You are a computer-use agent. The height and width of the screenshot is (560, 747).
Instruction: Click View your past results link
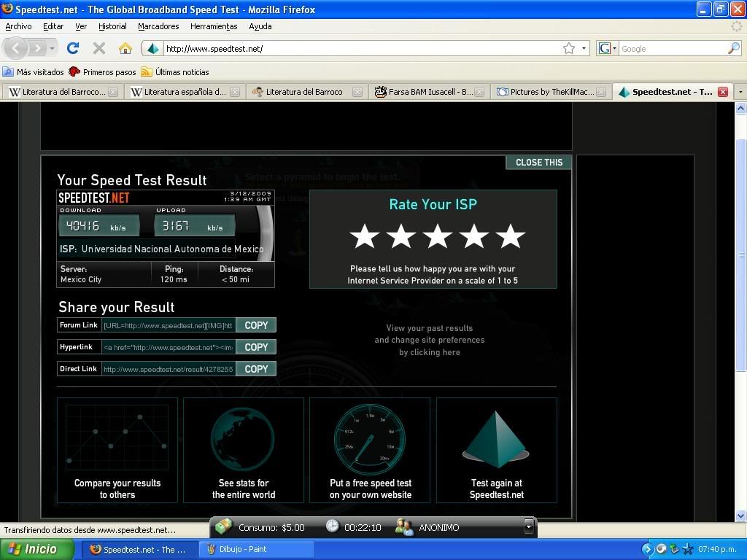click(429, 340)
